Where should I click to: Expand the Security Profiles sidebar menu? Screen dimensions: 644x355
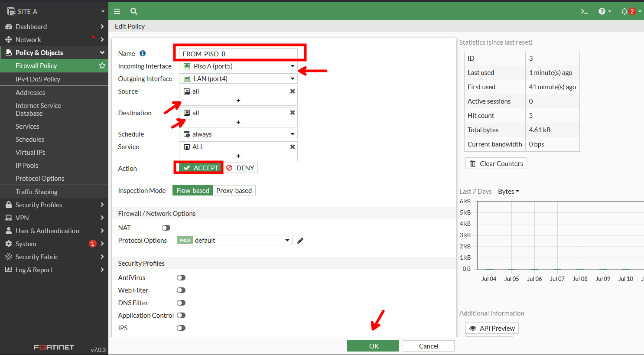click(54, 205)
